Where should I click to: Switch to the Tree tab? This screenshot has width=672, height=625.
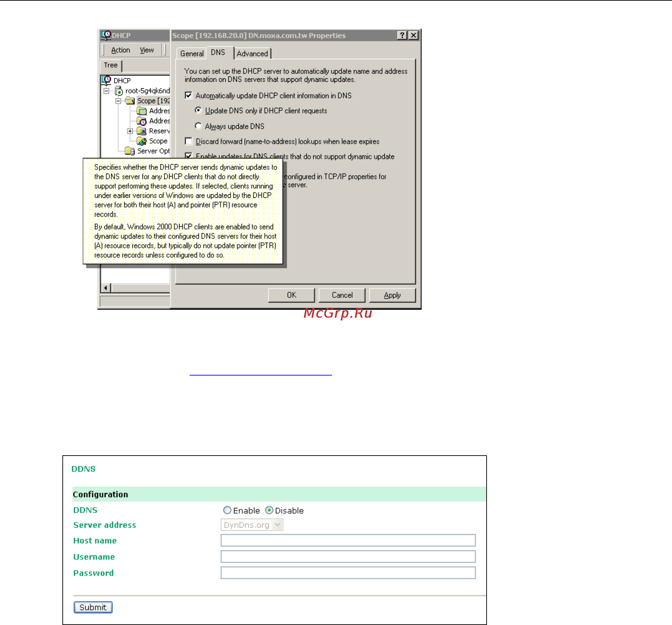click(111, 65)
